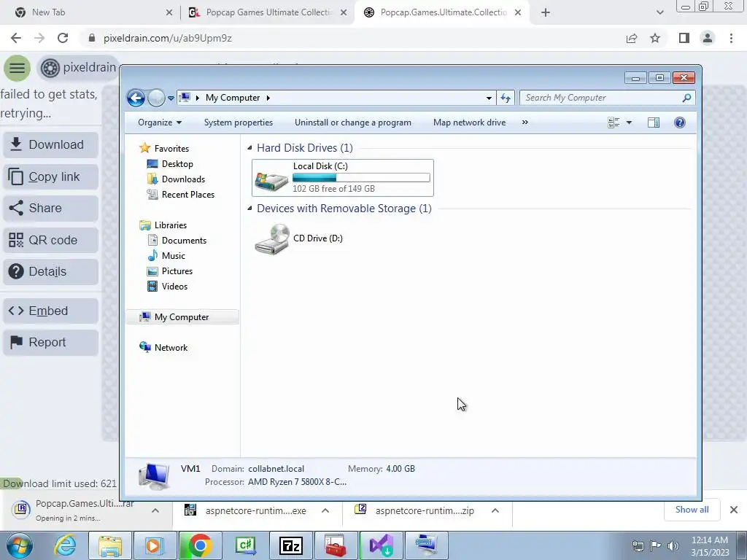Click the pixeldrain Download button

50,145
